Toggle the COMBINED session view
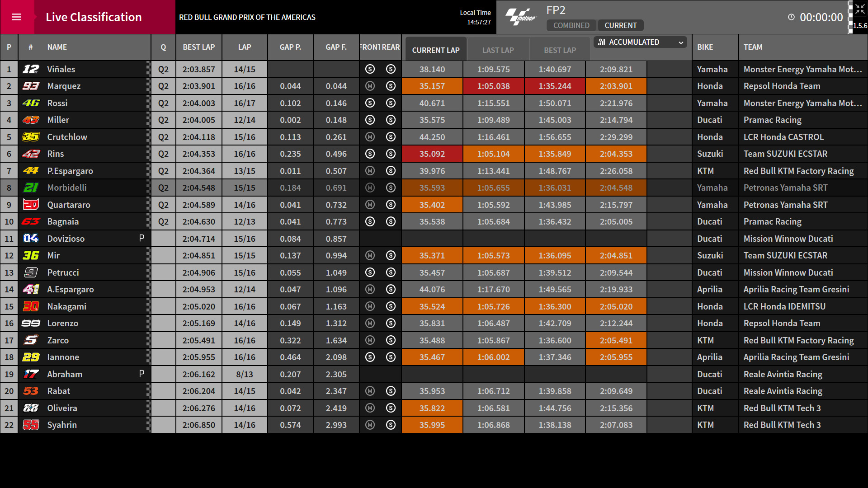 pyautogui.click(x=571, y=25)
